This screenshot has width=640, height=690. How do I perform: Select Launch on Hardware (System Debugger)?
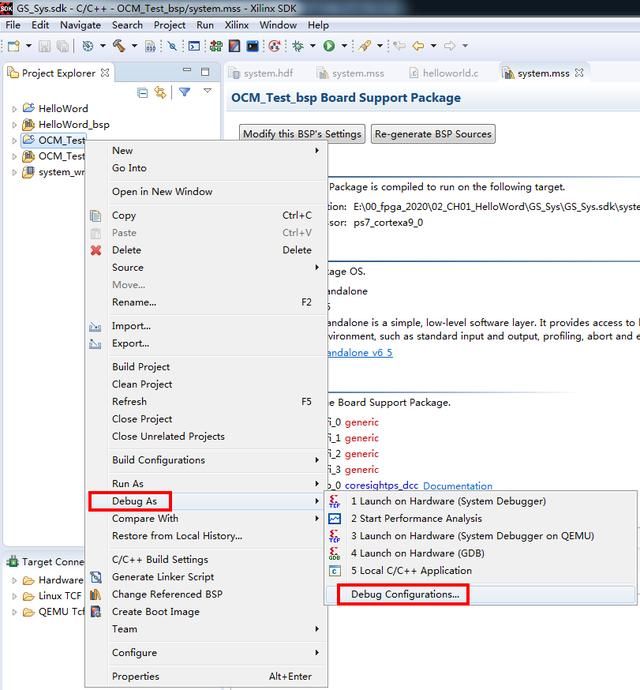pos(481,501)
